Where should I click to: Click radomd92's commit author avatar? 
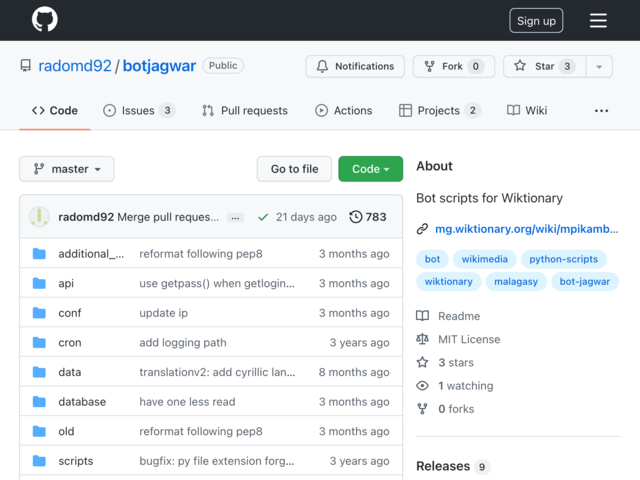coord(39,217)
